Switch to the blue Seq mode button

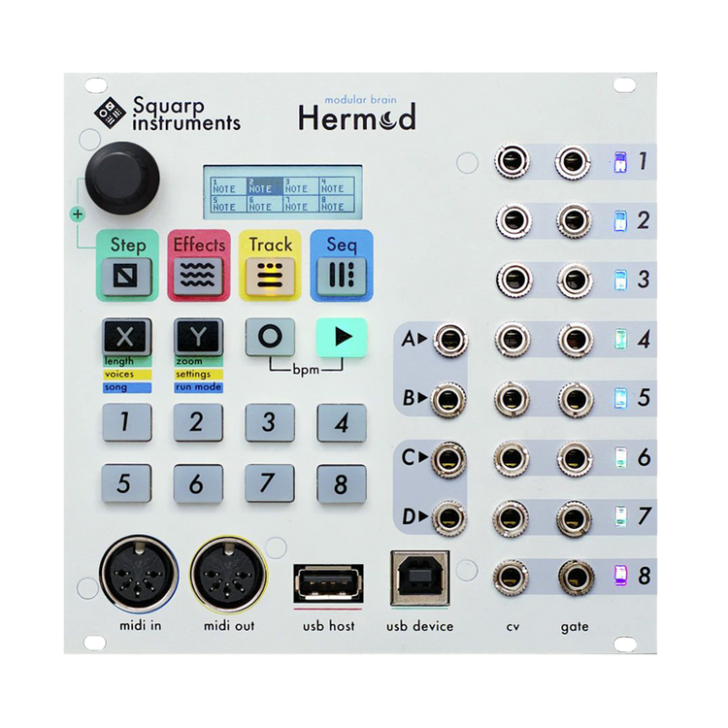(x=342, y=277)
